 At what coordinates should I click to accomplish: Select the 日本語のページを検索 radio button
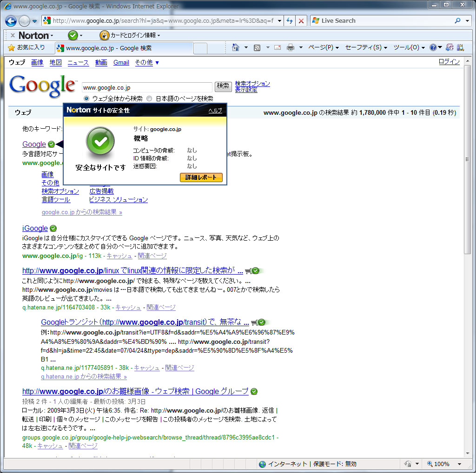pyautogui.click(x=149, y=99)
